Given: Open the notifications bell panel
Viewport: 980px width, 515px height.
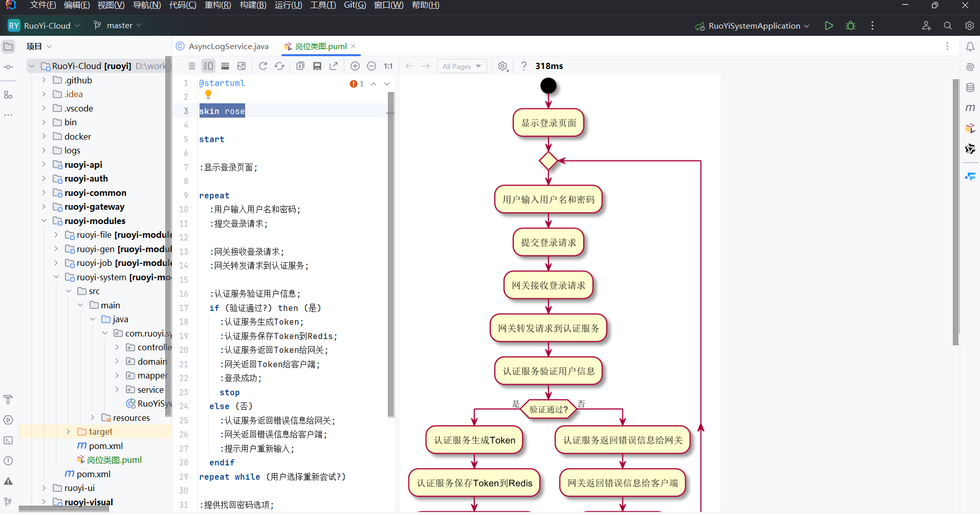Looking at the screenshot, I should [971, 46].
